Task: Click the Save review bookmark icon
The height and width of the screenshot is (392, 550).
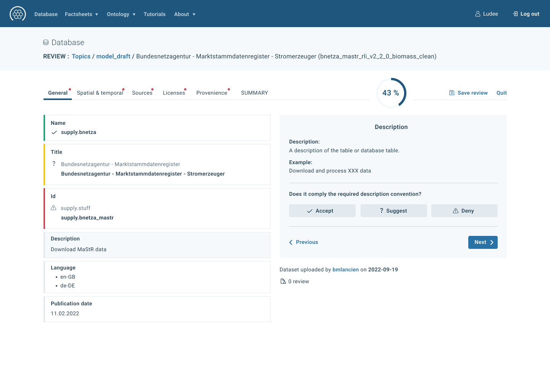Action: click(x=451, y=93)
